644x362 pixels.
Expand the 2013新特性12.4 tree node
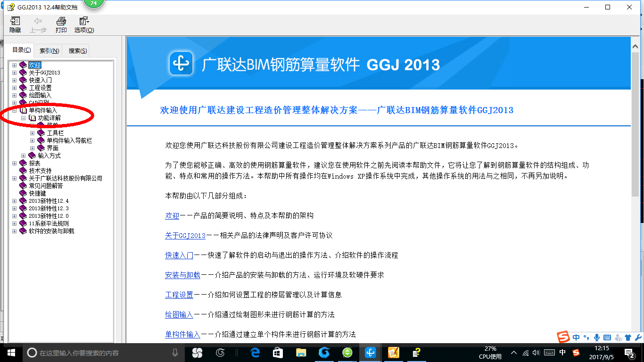point(14,201)
